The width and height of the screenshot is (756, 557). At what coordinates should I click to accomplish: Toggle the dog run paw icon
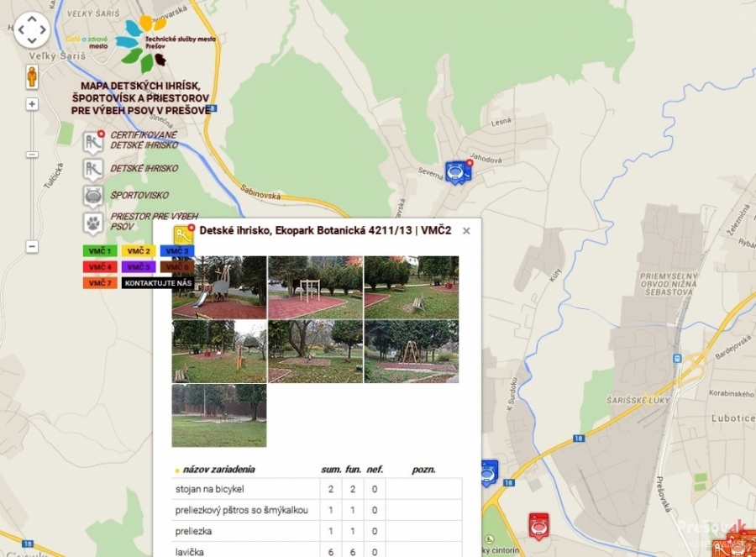click(93, 223)
